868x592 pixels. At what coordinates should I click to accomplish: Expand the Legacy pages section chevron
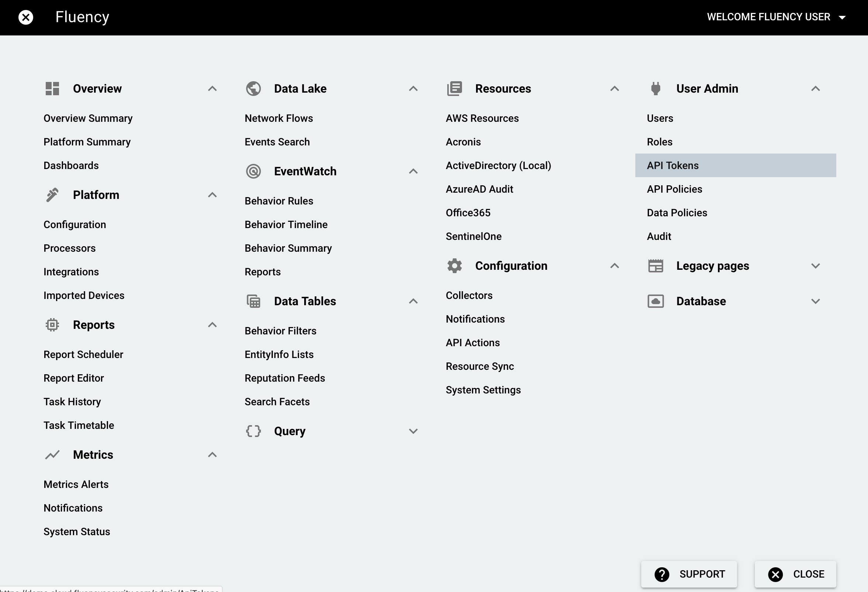point(815,266)
